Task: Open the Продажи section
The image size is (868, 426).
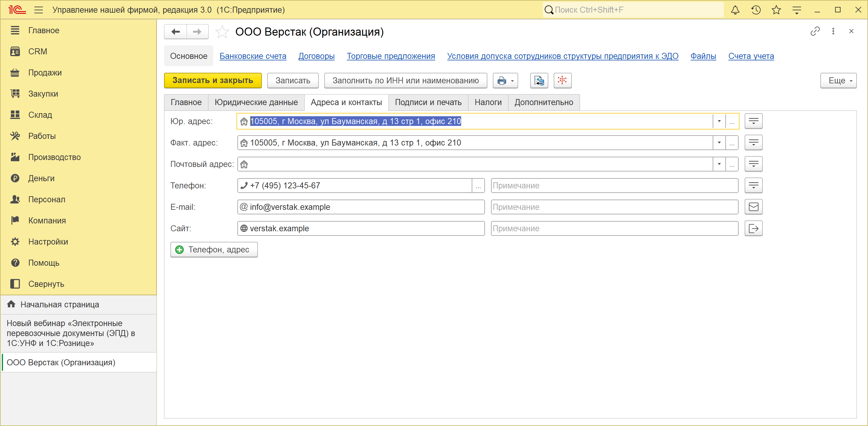Action: (78, 72)
